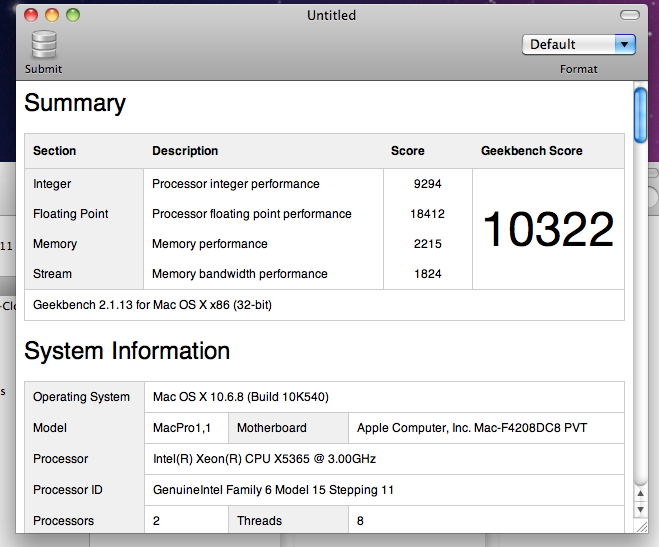Screen dimensions: 659x547
Task: Click the Submit database icon
Action: pyautogui.click(x=44, y=45)
